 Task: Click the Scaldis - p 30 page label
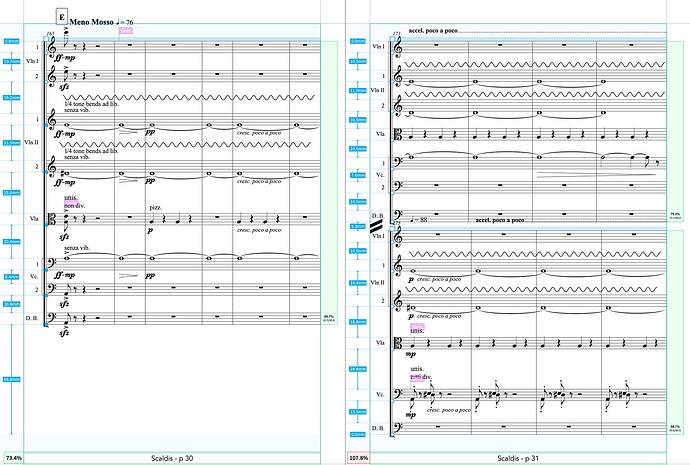[x=172, y=458]
